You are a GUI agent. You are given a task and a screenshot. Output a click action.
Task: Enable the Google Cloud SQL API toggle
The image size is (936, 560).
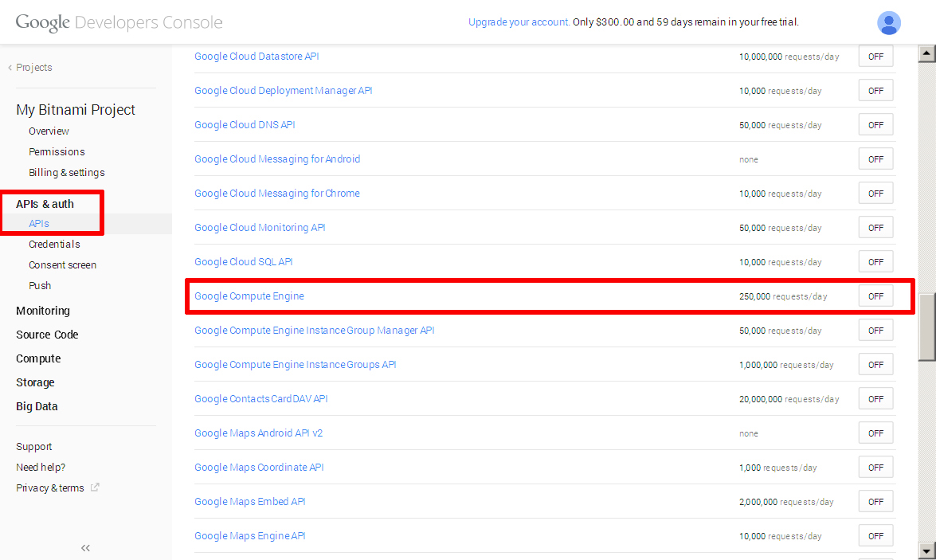point(875,262)
